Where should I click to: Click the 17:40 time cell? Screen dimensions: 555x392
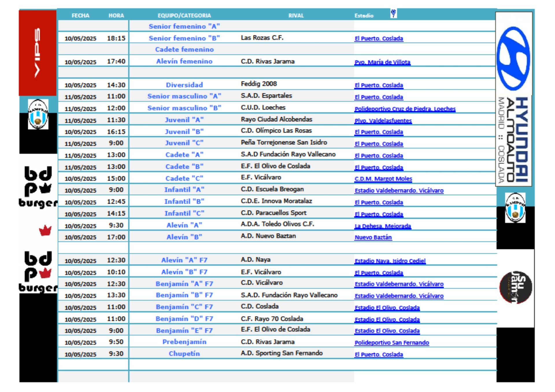[x=116, y=62]
